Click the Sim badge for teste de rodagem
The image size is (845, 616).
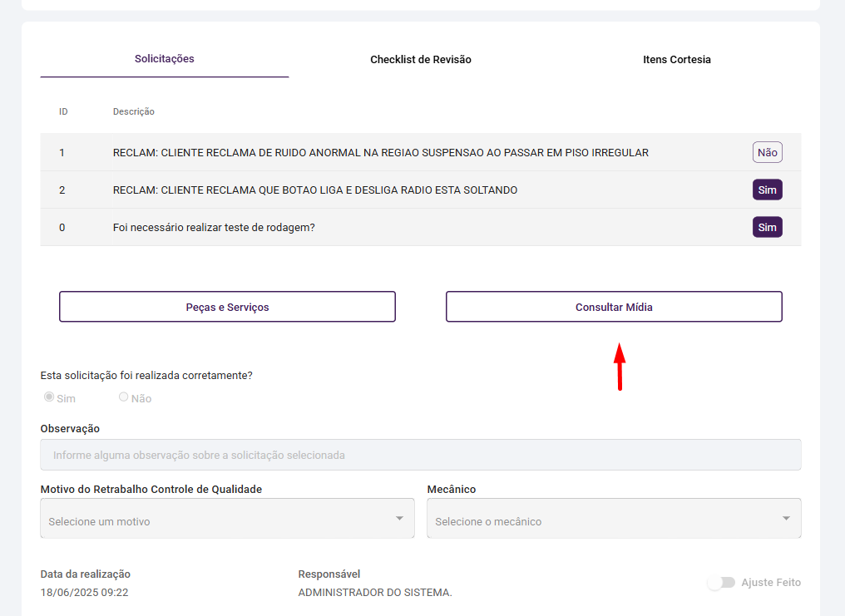coord(767,228)
